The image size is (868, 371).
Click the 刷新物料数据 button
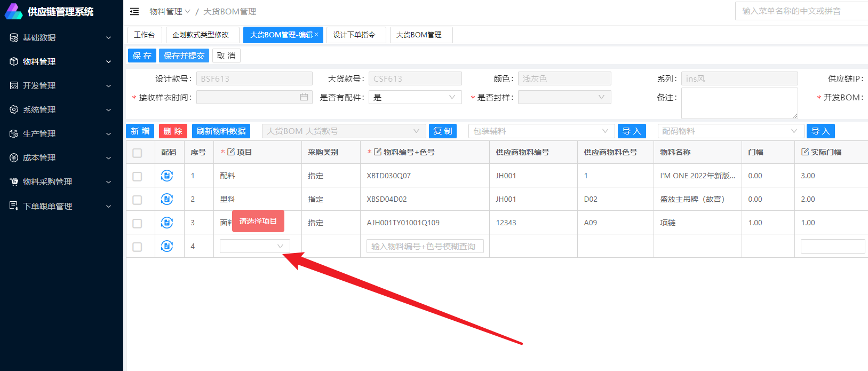221,131
